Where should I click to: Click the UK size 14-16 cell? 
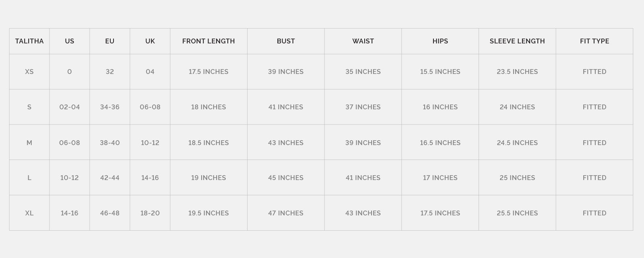point(150,178)
